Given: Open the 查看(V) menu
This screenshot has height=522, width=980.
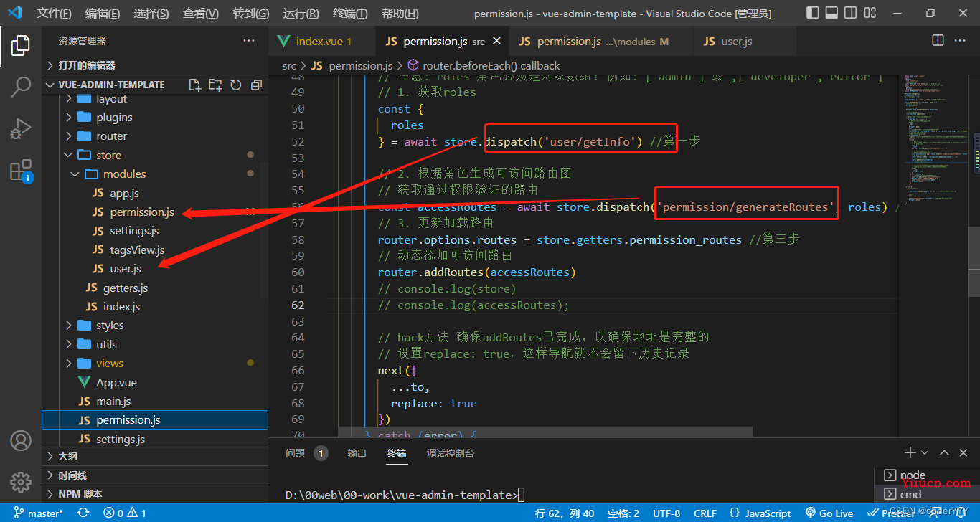Looking at the screenshot, I should coord(201,14).
